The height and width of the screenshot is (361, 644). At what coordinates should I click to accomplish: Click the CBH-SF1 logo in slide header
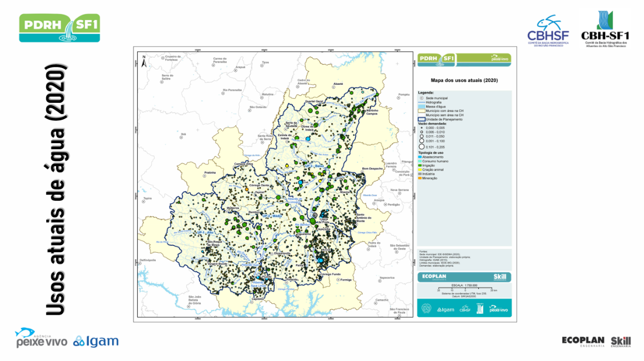click(605, 29)
